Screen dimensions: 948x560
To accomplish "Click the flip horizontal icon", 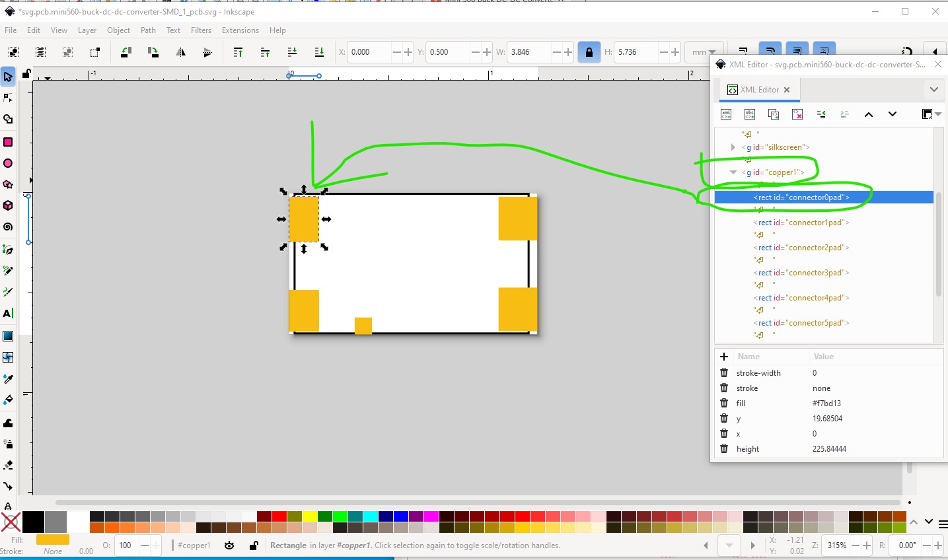I will (x=180, y=52).
